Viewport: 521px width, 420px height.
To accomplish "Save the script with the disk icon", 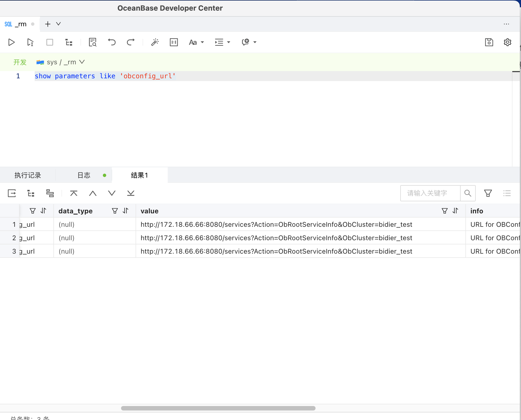I will click(489, 42).
